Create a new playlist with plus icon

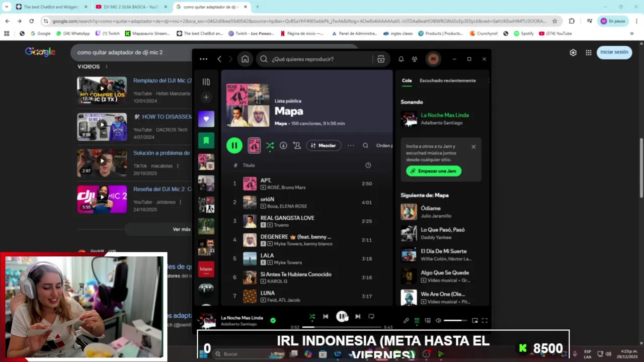[x=206, y=98]
